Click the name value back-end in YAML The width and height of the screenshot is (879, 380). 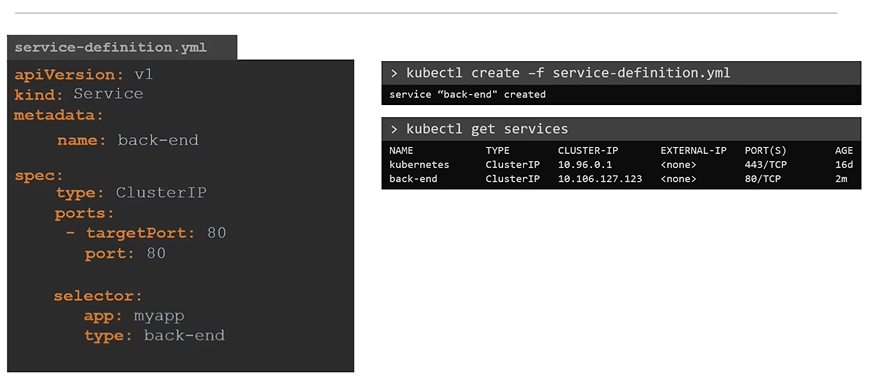[x=158, y=140]
